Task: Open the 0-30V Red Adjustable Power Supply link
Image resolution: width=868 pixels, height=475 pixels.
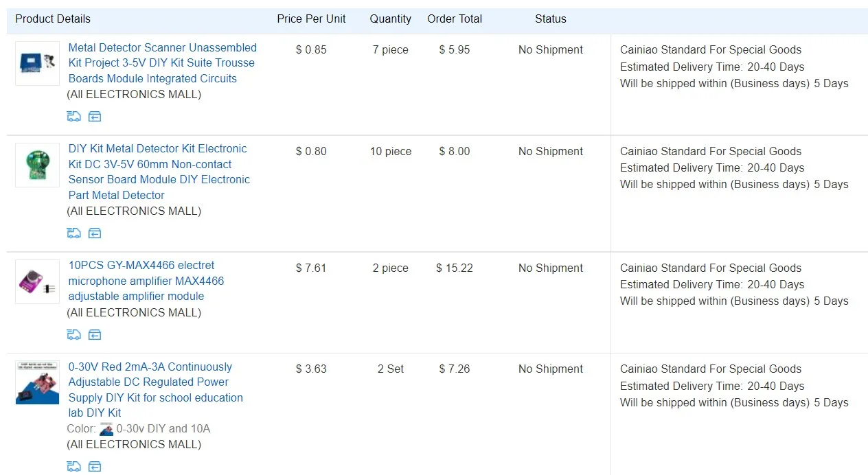Action: coord(155,389)
